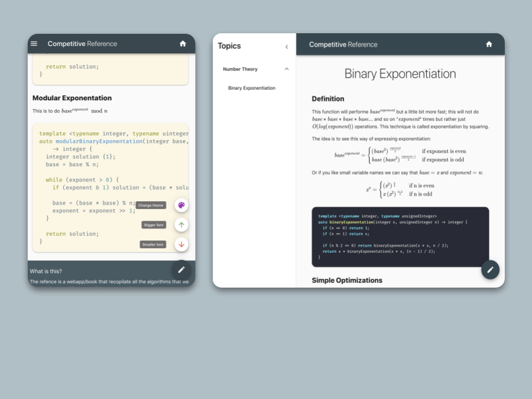Image resolution: width=532 pixels, height=399 pixels.
Task: Click the "What is this?" footer heading
Action: click(46, 271)
